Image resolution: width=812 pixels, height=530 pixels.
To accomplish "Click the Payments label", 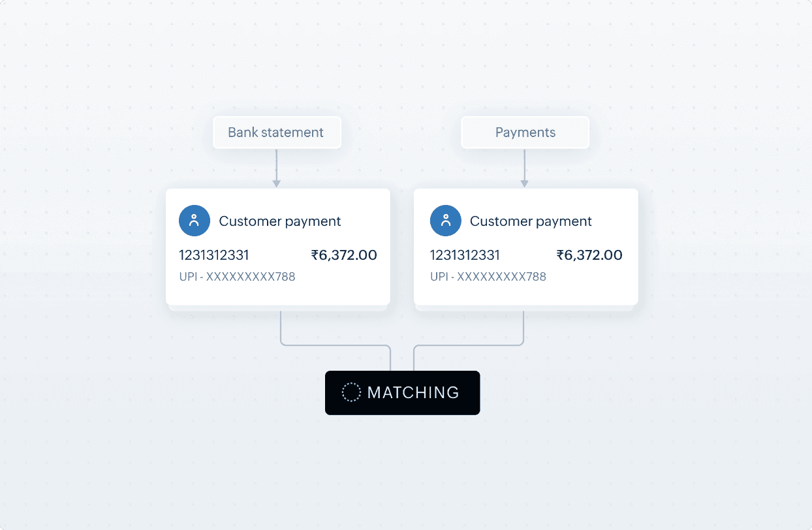I will click(x=525, y=132).
